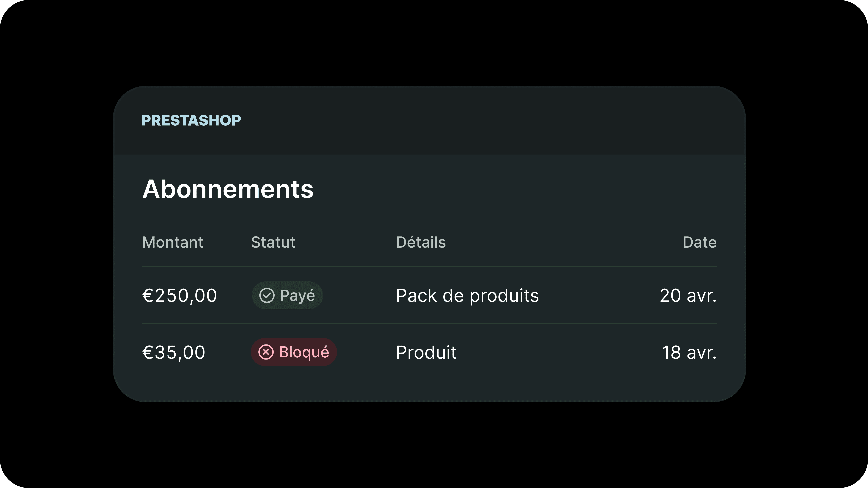
Task: Click the 18 avr. date
Action: pyautogui.click(x=689, y=353)
